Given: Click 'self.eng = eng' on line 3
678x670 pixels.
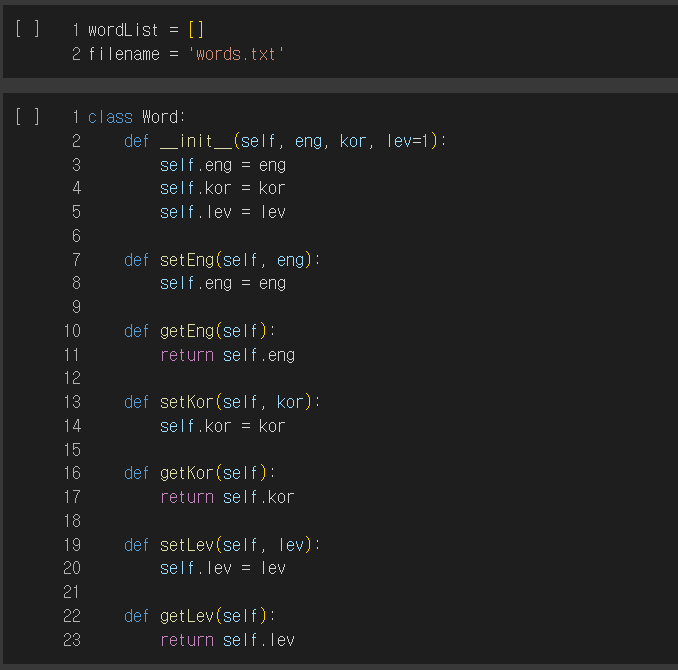Looking at the screenshot, I should (x=223, y=166).
